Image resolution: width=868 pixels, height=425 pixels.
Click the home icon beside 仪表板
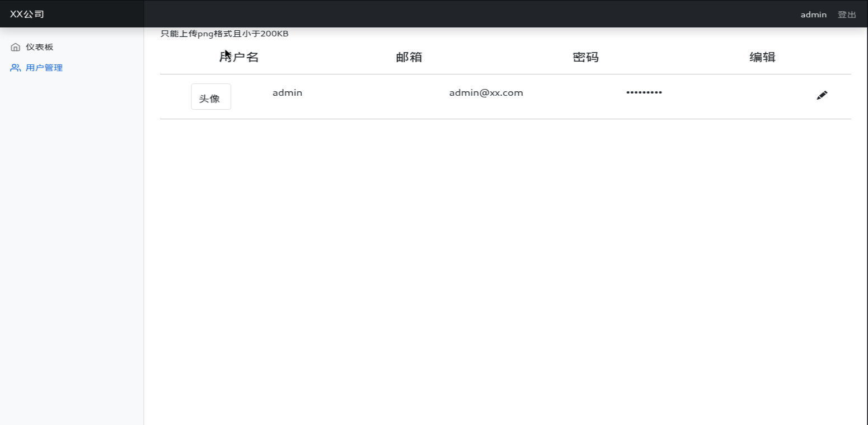click(16, 47)
